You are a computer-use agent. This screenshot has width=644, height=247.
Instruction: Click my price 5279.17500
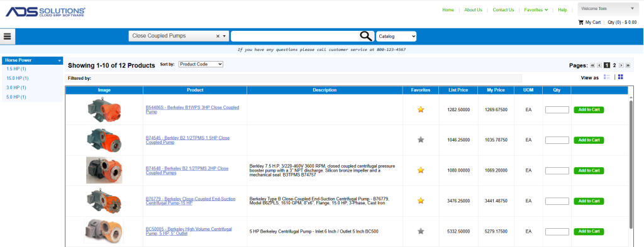[x=496, y=231]
